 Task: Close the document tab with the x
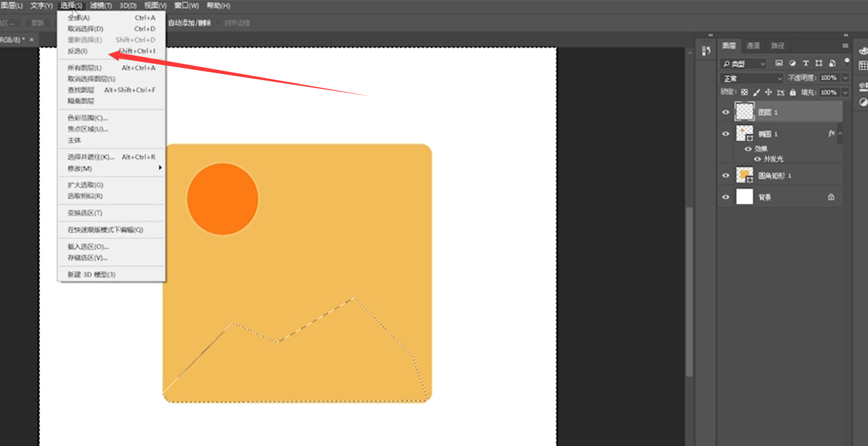coord(31,40)
